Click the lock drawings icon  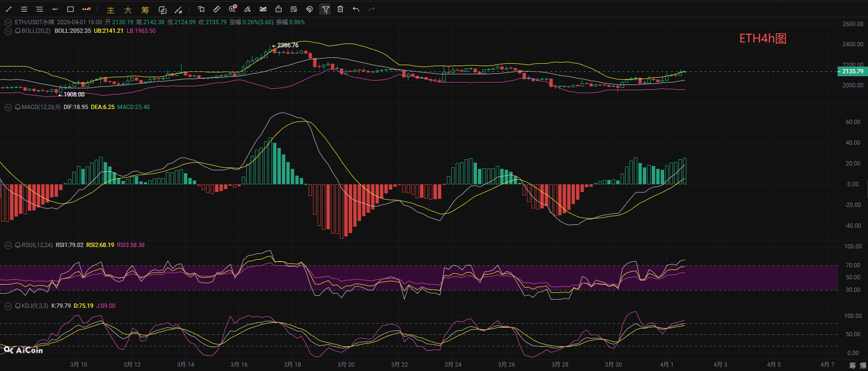coord(279,9)
